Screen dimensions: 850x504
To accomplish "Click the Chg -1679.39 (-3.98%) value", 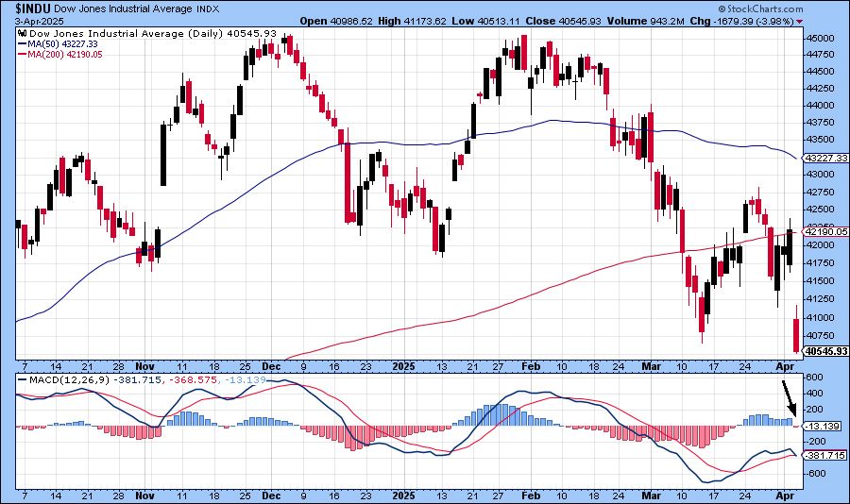I will 742,21.
